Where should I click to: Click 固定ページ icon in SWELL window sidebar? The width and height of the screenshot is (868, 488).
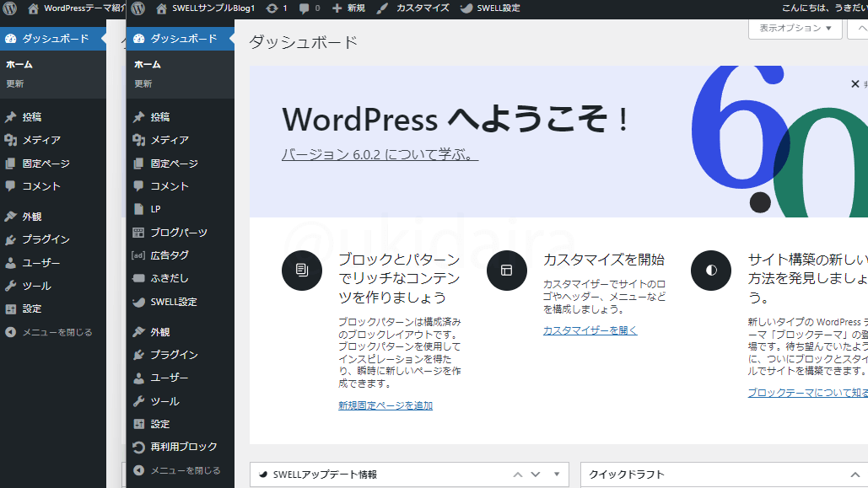[x=138, y=164]
